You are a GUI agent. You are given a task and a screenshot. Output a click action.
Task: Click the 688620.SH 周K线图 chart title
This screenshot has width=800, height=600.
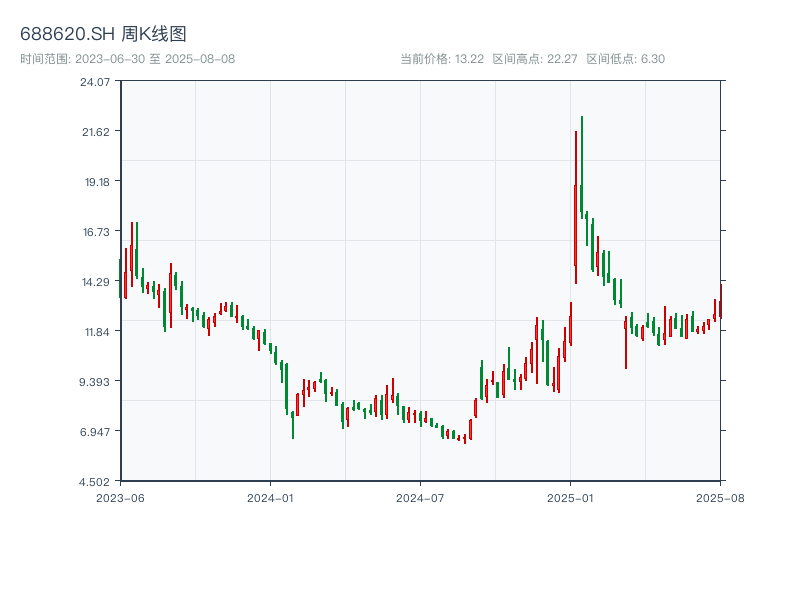pos(103,34)
